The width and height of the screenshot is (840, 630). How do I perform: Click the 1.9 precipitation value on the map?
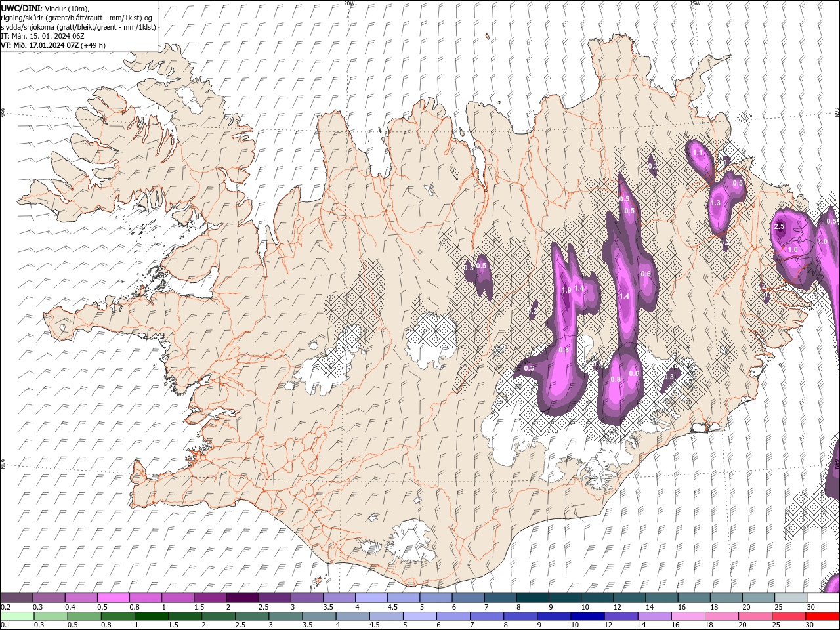(x=566, y=290)
